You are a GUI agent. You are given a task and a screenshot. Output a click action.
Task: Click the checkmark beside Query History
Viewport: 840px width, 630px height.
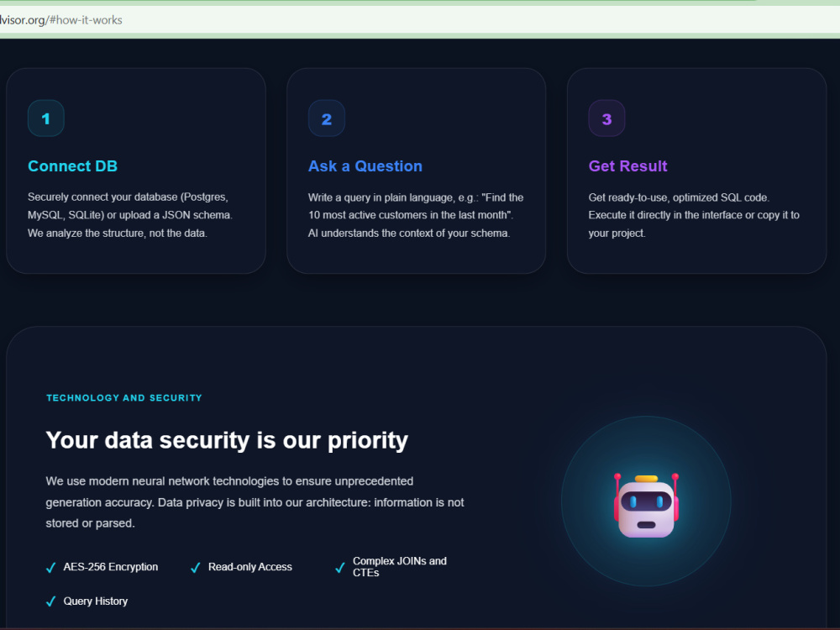click(x=51, y=601)
